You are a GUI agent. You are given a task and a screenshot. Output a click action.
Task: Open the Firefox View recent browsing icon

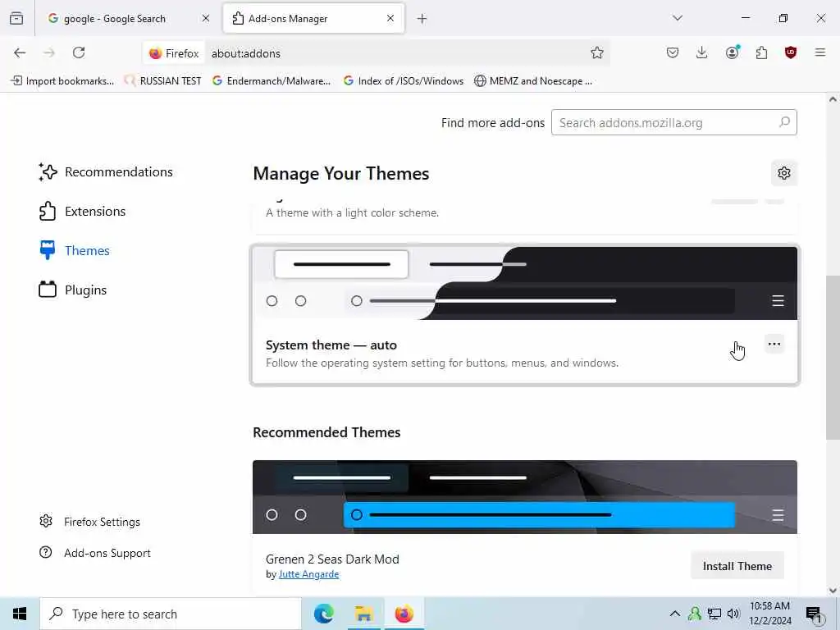(x=16, y=18)
